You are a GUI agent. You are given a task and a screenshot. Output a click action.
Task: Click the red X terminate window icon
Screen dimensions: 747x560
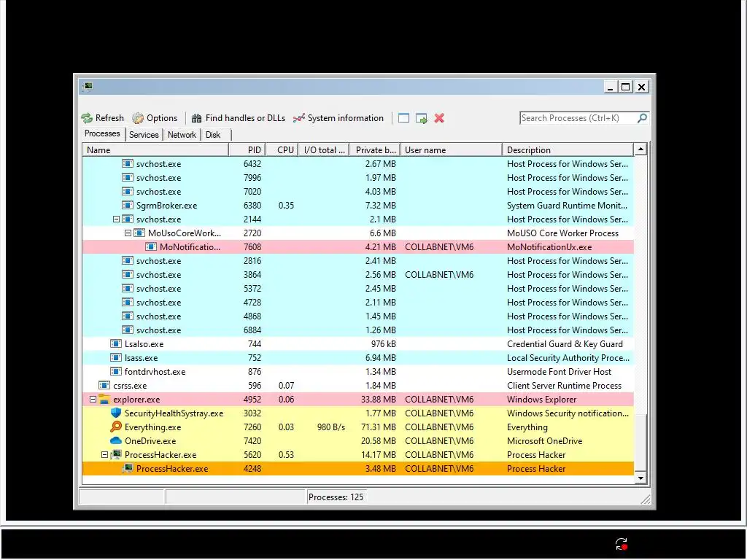pos(439,118)
